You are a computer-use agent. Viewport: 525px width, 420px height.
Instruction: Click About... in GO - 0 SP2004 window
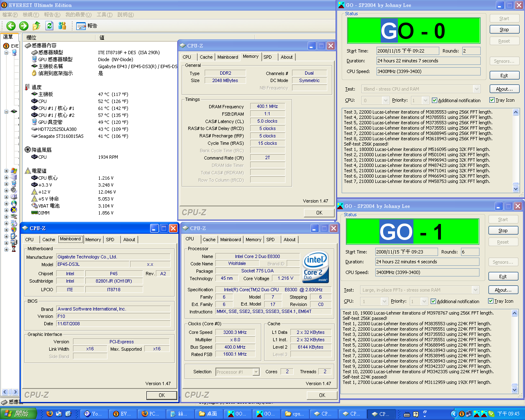click(504, 89)
